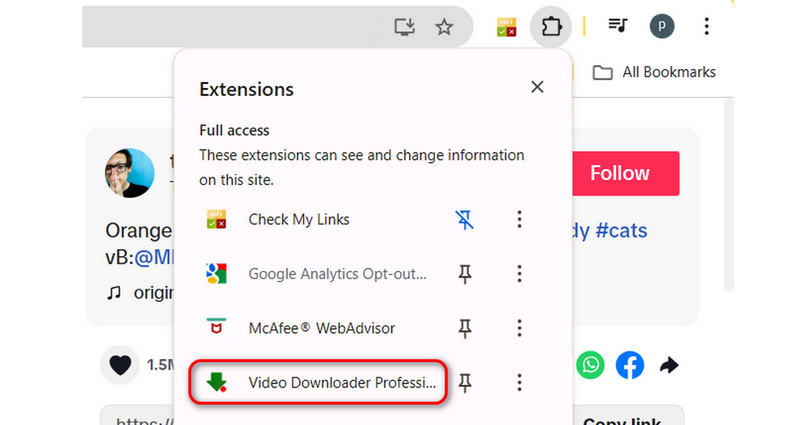Click the Full access heading text
The width and height of the screenshot is (800, 425).
[x=234, y=131]
